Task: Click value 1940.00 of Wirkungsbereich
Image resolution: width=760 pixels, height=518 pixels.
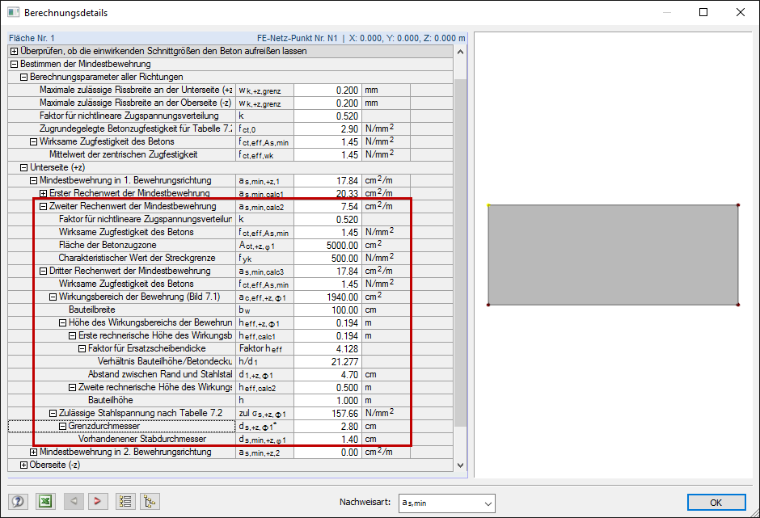Action: coord(342,297)
